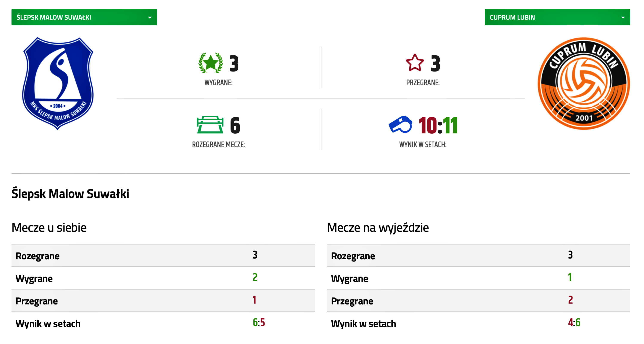This screenshot has width=644, height=344.
Task: Open the Ślepsk Malow Suwałki team dropdown
Action: (84, 17)
